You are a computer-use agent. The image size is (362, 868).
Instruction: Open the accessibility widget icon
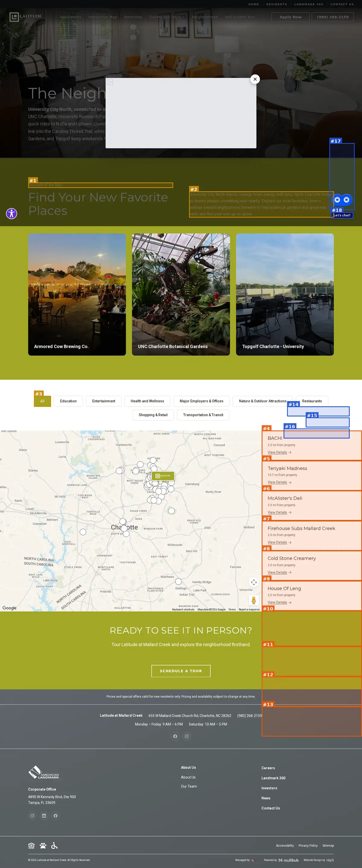click(11, 213)
